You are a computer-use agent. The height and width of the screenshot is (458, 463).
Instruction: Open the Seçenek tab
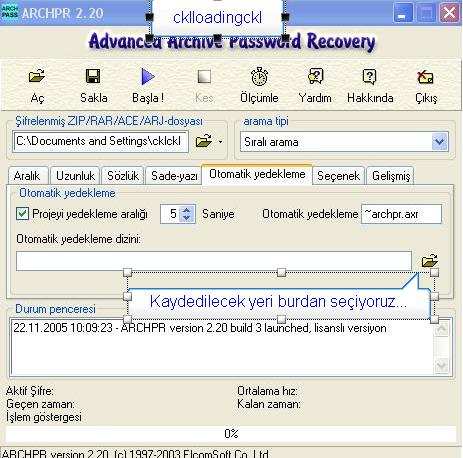click(x=338, y=176)
